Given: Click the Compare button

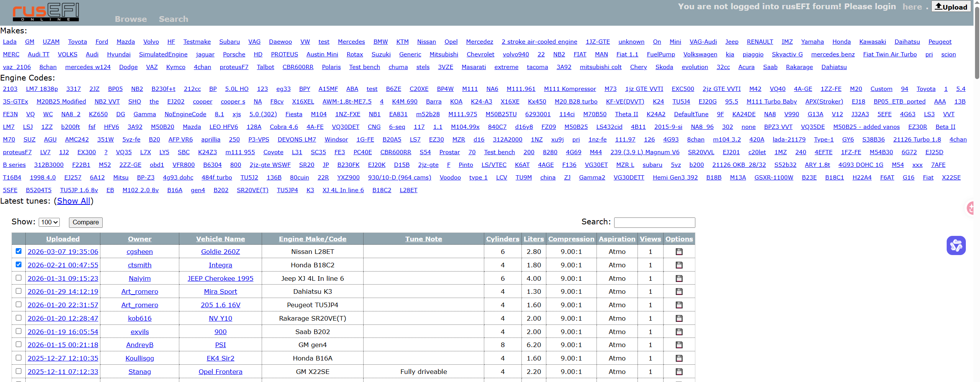Looking at the screenshot, I should 86,222.
